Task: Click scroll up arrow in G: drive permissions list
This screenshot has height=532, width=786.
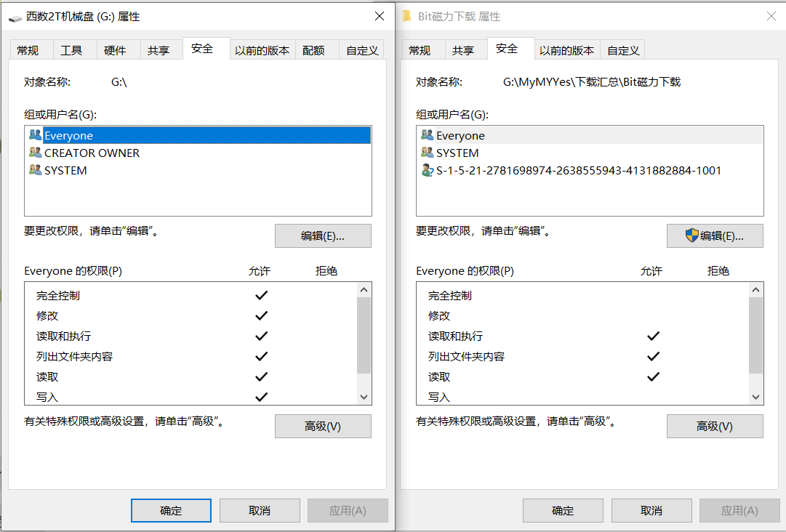Action: [364, 289]
